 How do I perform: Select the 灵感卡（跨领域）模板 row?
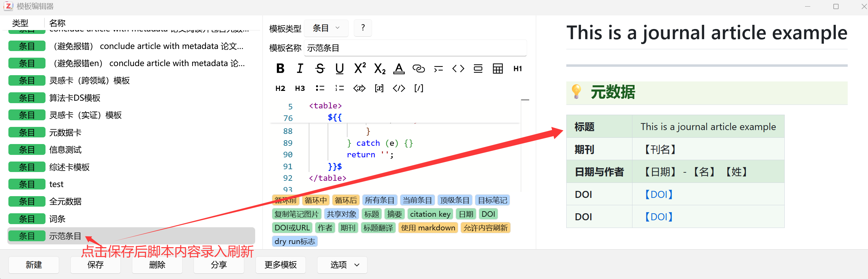pos(131,80)
